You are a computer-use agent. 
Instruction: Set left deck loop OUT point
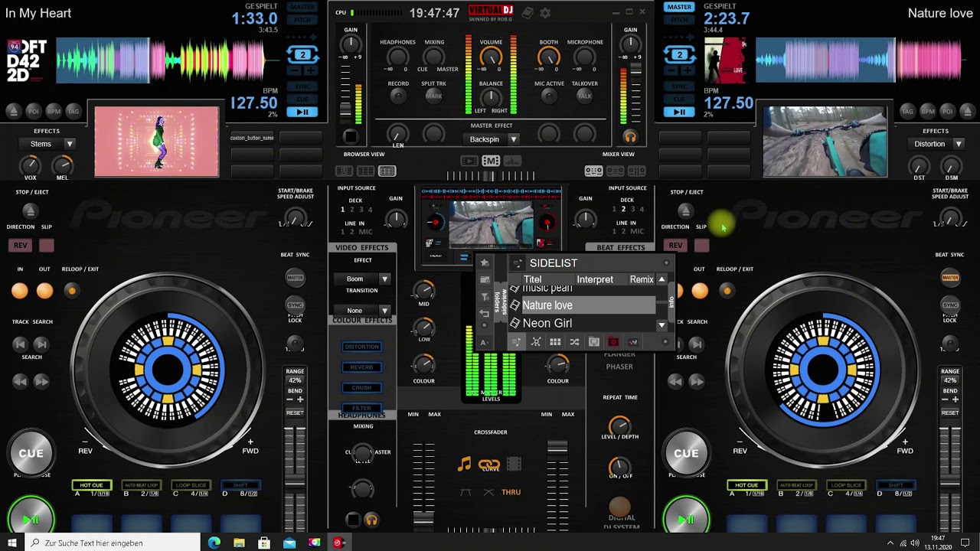(x=44, y=290)
